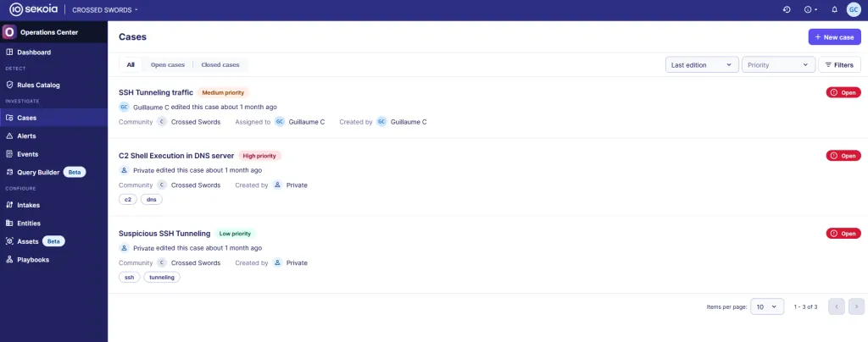Create a case with New case button
Viewport: 868px width, 342px height.
pyautogui.click(x=834, y=37)
